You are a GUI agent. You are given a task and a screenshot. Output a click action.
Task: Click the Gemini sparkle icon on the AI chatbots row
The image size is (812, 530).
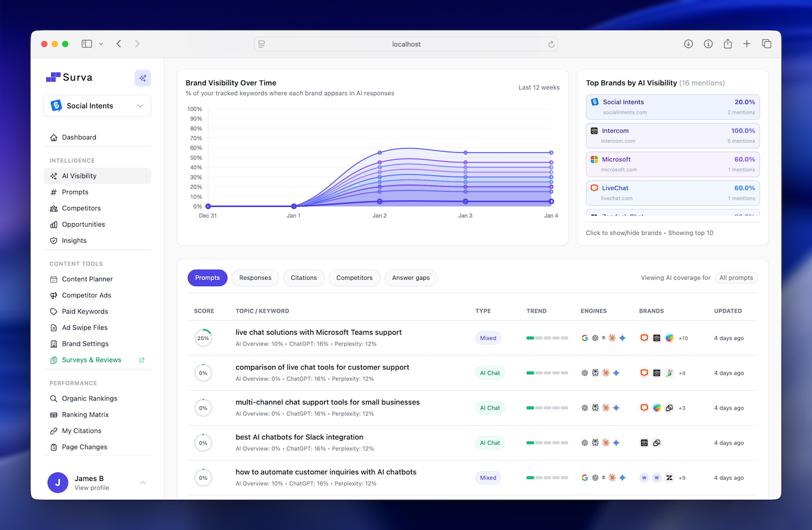[x=623, y=478]
